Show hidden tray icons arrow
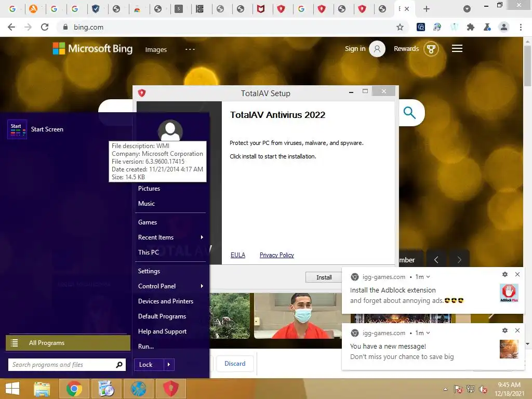 tap(445, 389)
